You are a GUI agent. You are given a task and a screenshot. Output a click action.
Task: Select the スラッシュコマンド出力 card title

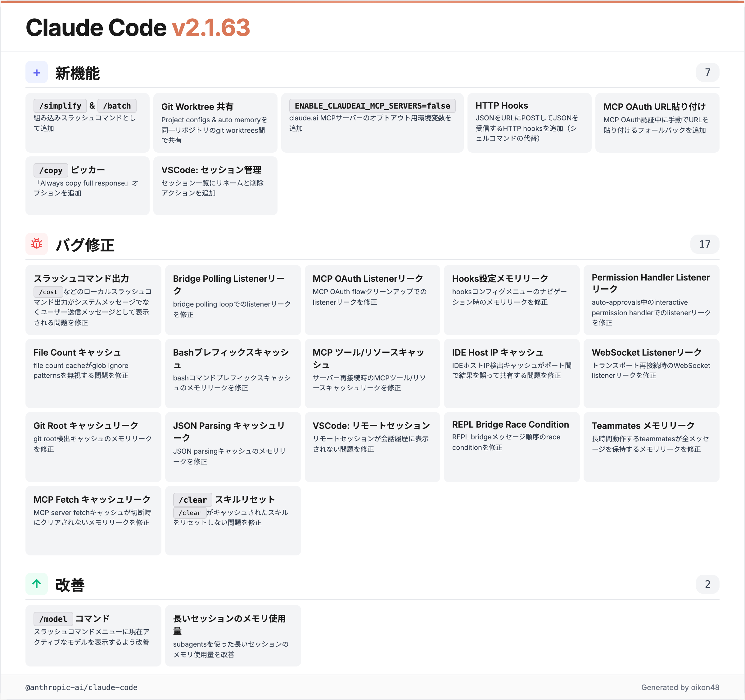[x=81, y=279]
